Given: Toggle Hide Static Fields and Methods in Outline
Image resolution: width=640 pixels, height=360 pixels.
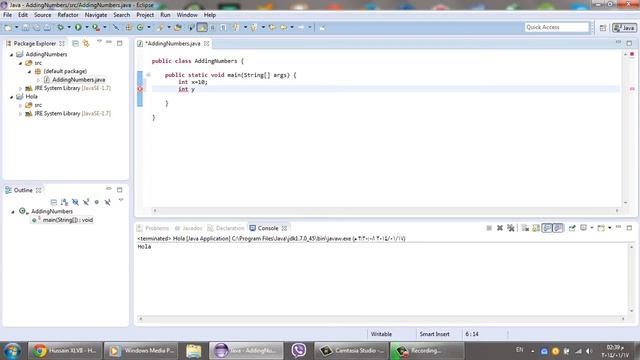Looking at the screenshot, I should [x=86, y=202].
